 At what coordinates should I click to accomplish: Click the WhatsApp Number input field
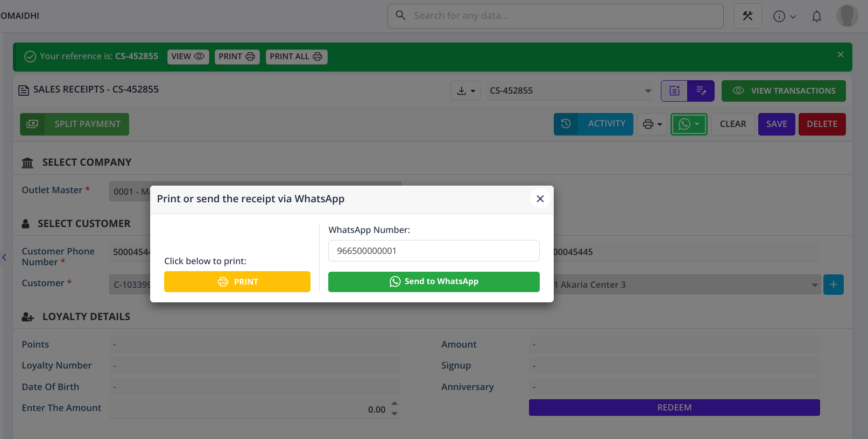point(434,251)
